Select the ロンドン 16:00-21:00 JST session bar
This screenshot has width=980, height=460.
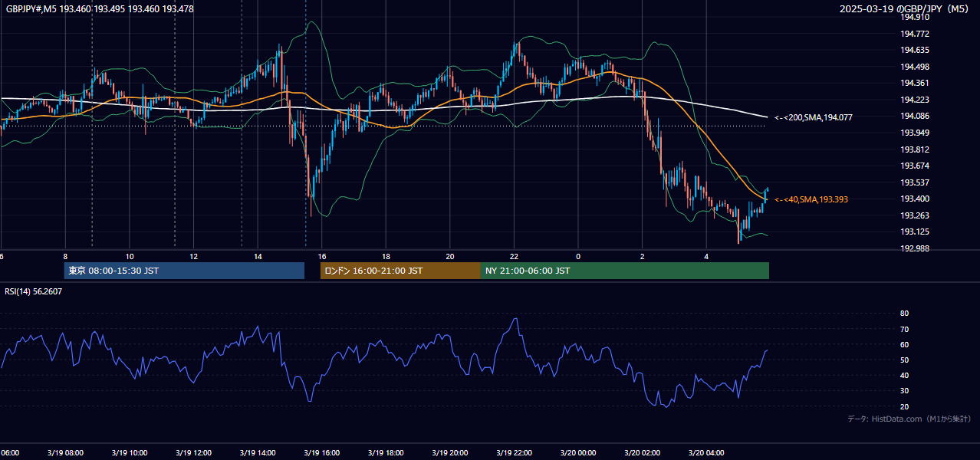pyautogui.click(x=400, y=271)
